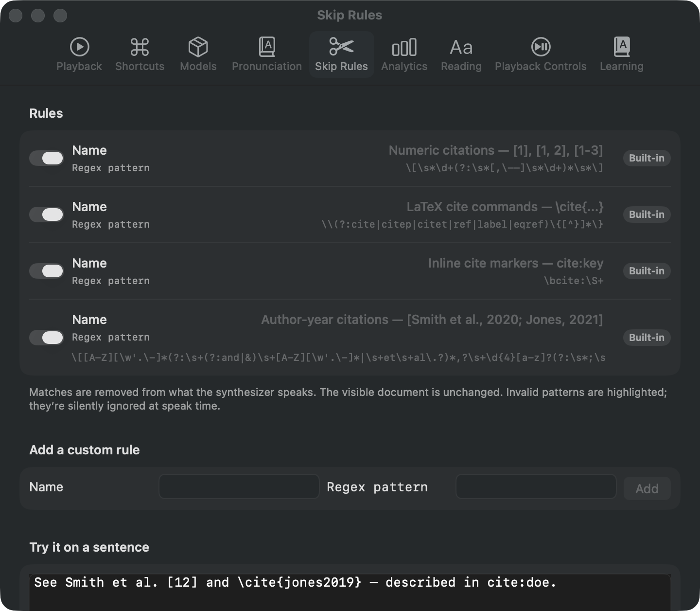Image resolution: width=700 pixels, height=611 pixels.
Task: Select the Models cube icon
Action: point(198,47)
